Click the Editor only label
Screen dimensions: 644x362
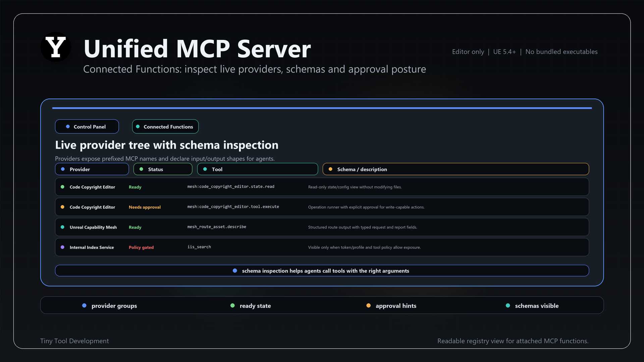[x=468, y=52]
